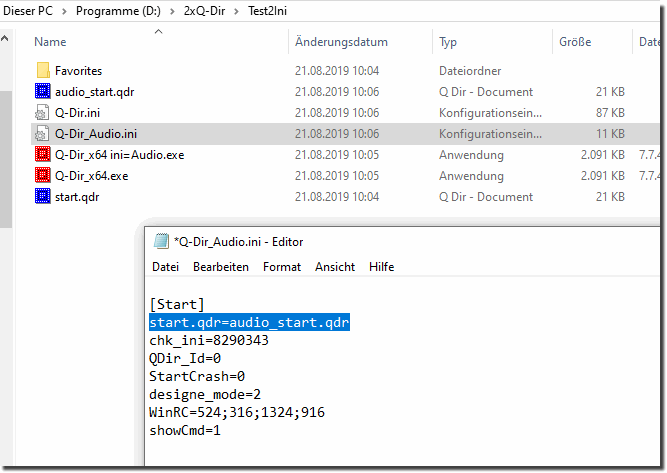Open the Bearbeiten menu in Editor
Screen dimensions: 667x473
pyautogui.click(x=221, y=267)
